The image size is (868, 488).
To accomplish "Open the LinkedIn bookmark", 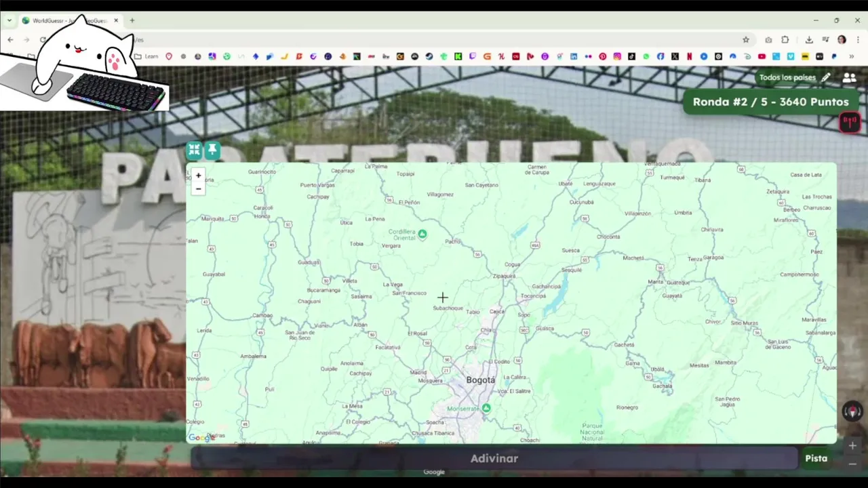I will [x=574, y=56].
